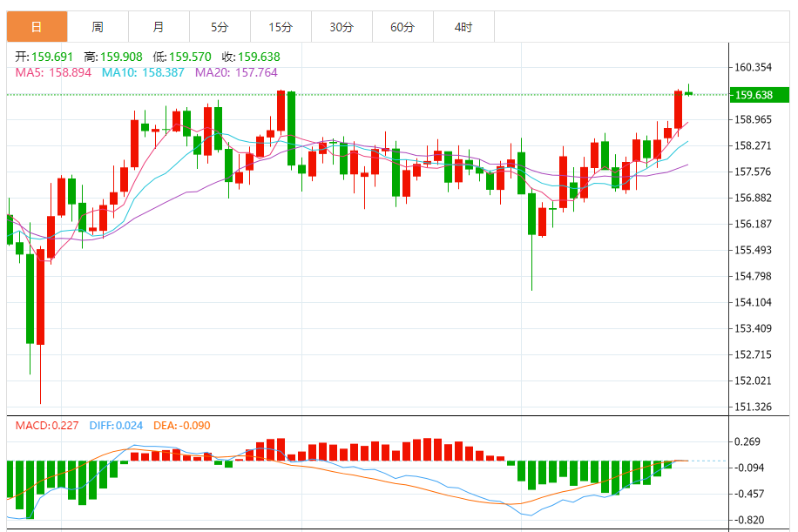Click the green 159.638 current price label
The height and width of the screenshot is (532, 798).
pos(760,95)
